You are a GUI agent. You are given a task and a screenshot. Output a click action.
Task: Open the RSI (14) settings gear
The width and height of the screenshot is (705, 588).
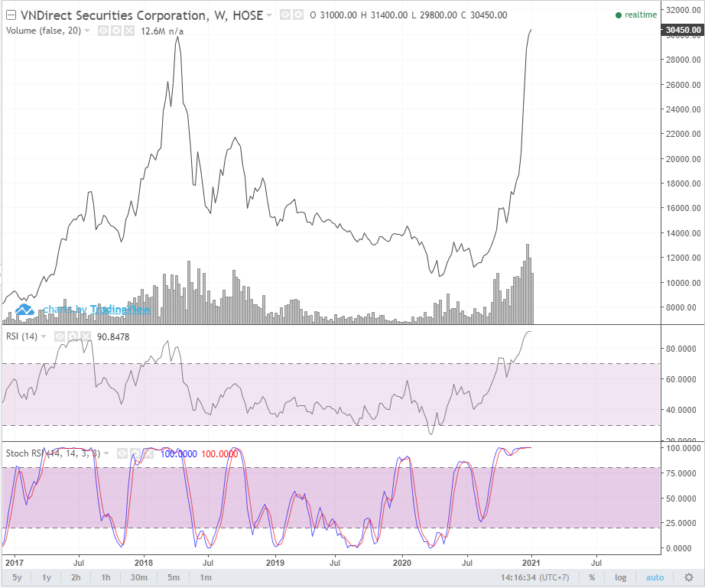73,336
